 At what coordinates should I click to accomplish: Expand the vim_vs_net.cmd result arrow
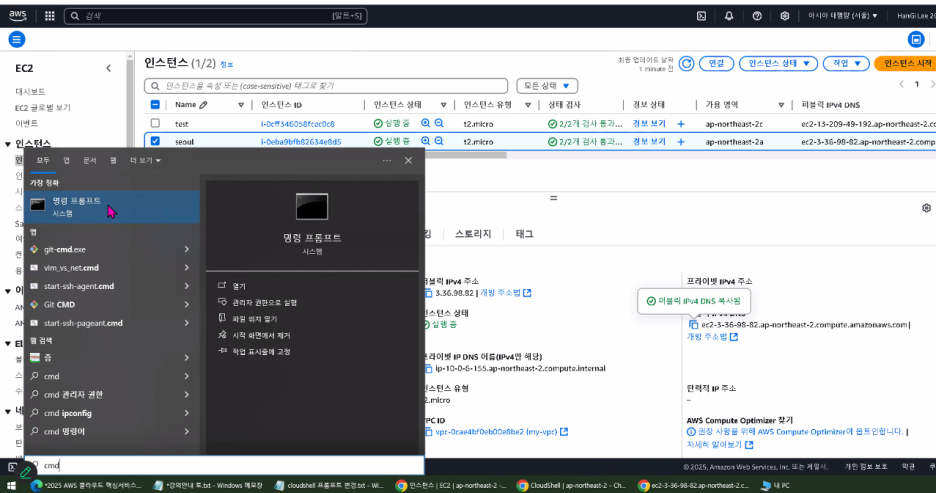(187, 268)
